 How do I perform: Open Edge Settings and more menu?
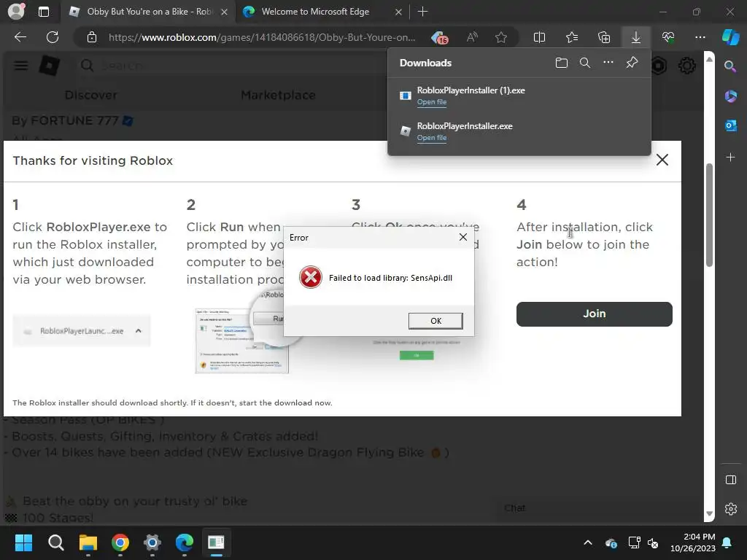click(700, 37)
